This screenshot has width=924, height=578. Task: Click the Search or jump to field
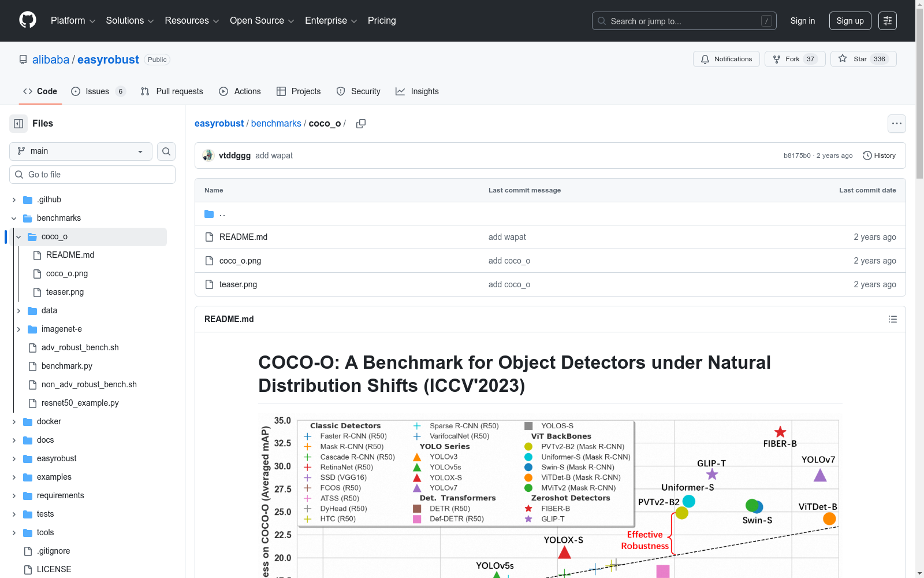[684, 21]
